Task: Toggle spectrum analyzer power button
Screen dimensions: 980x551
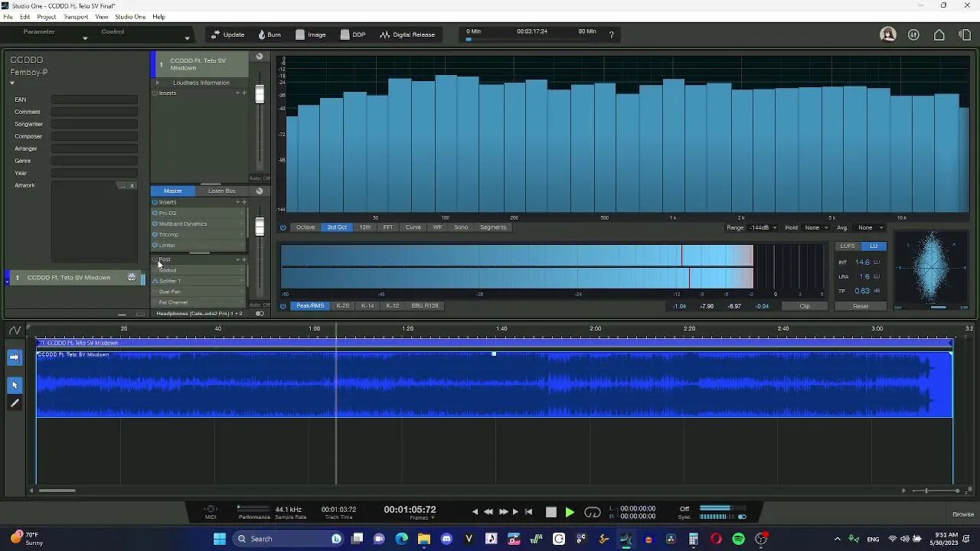Action: pyautogui.click(x=283, y=227)
